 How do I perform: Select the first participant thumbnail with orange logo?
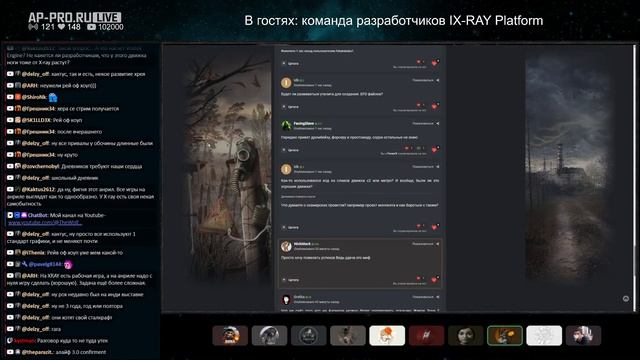tap(230, 336)
